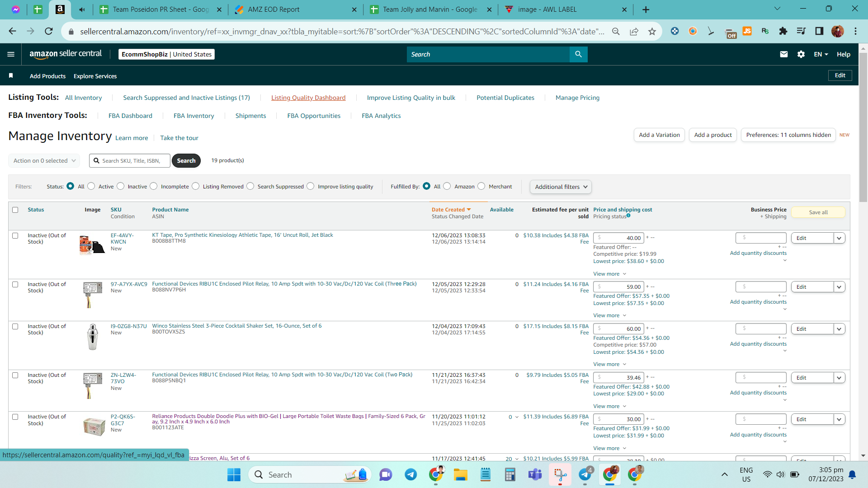Share this page using the share icon
Image resolution: width=868 pixels, height=488 pixels.
pos(634,31)
